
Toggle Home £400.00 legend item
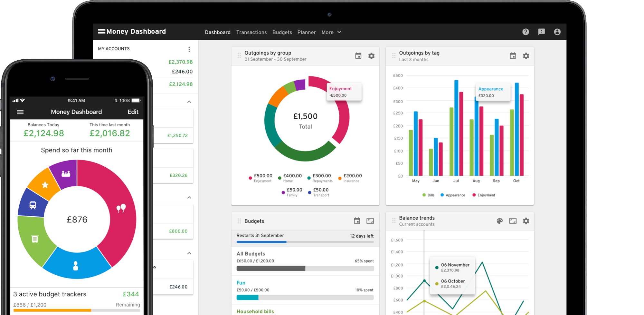click(x=290, y=178)
